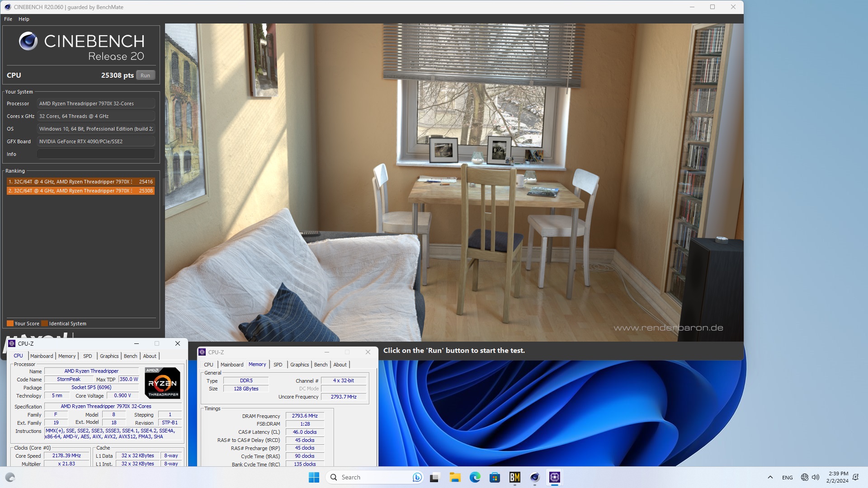Viewport: 868px width, 488px height.
Task: Click the DRAM Frequency value 2793.6 MHz
Action: click(x=305, y=416)
